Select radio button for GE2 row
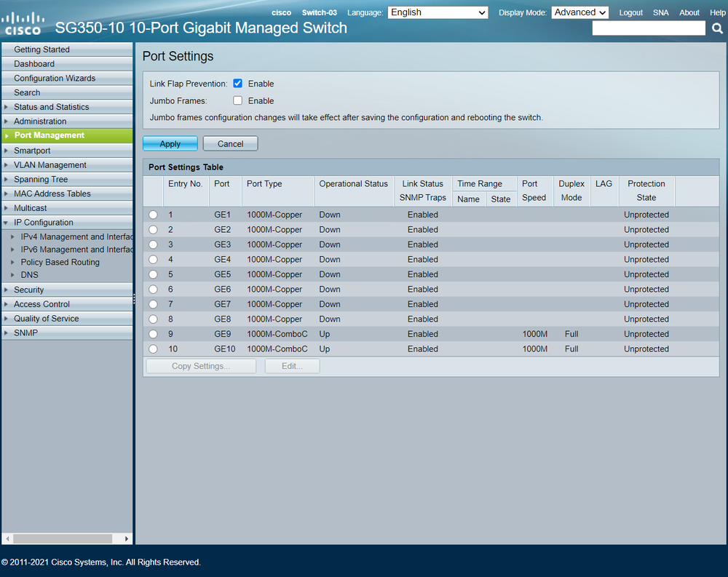Screen dimensions: 728x577 pos(153,230)
